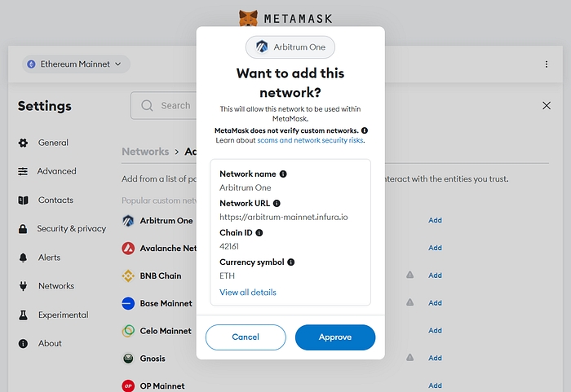View all details of the network
This screenshot has width=571, height=392.
248,292
